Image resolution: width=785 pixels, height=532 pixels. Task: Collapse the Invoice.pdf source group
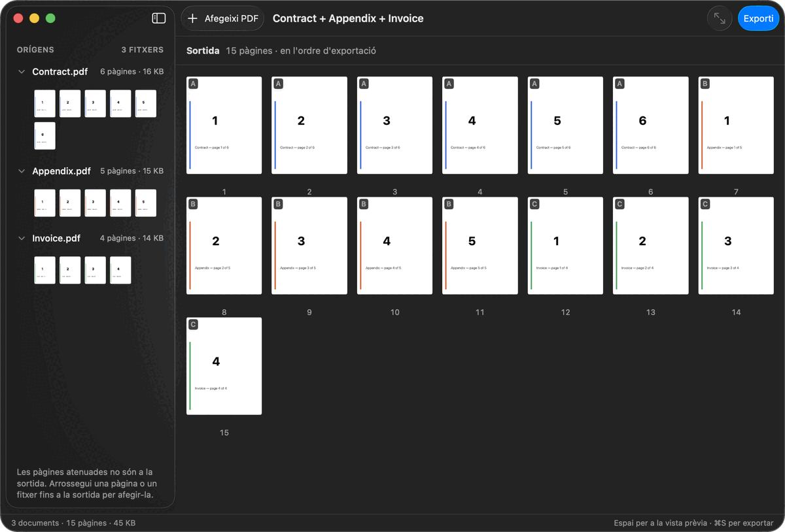click(x=22, y=239)
